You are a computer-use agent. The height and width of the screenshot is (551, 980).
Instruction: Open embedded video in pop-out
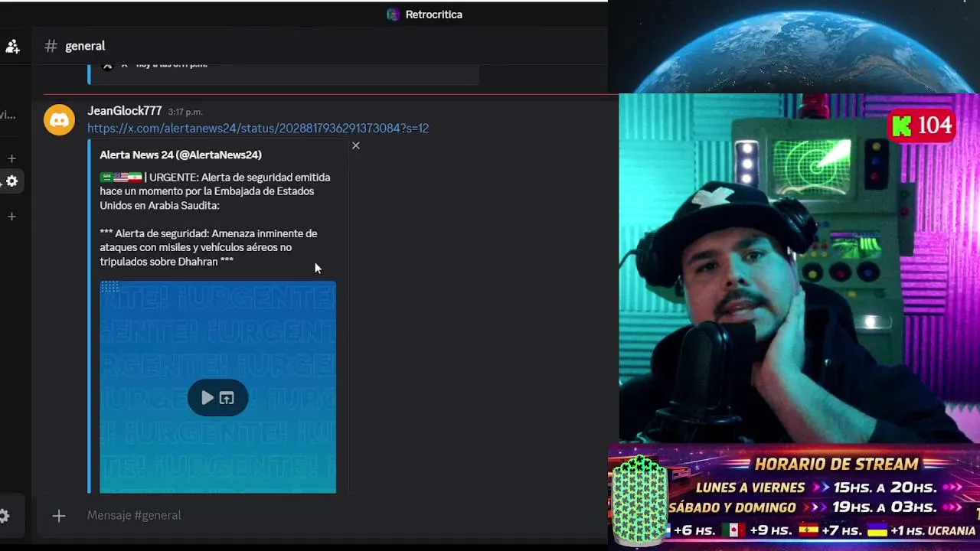(227, 398)
